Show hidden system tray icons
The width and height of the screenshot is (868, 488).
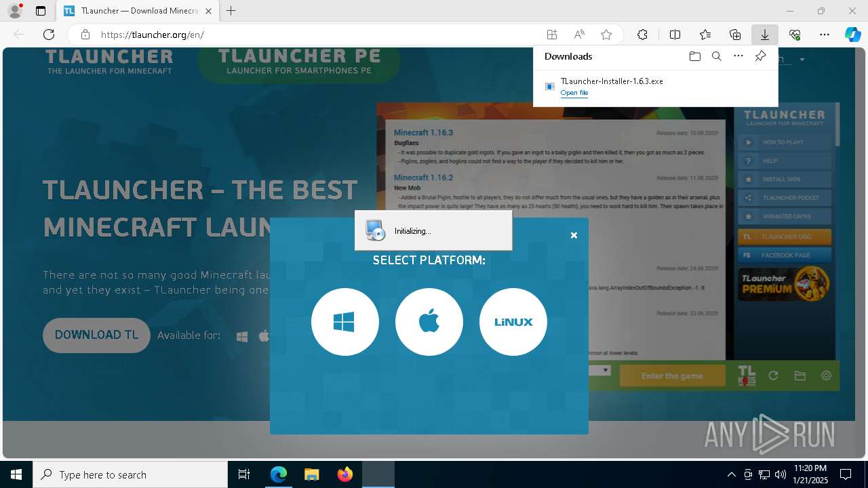pos(731,474)
